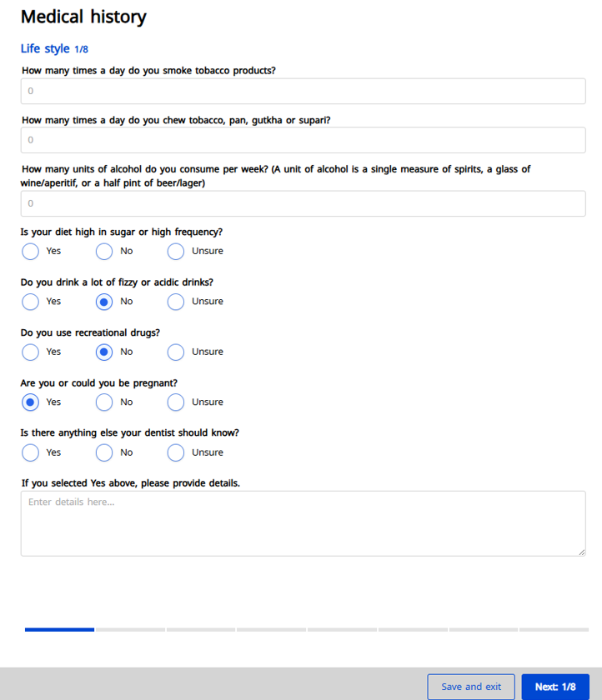The image size is (602, 700).
Task: Select Yes for anything else dentist should know
Action: pos(31,452)
